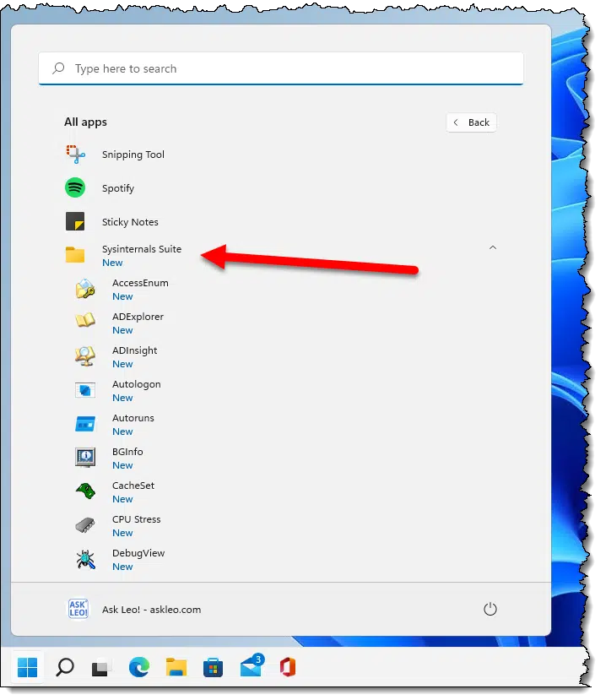This screenshot has width=606, height=700.
Task: Click the ADInsight label
Action: coord(134,350)
